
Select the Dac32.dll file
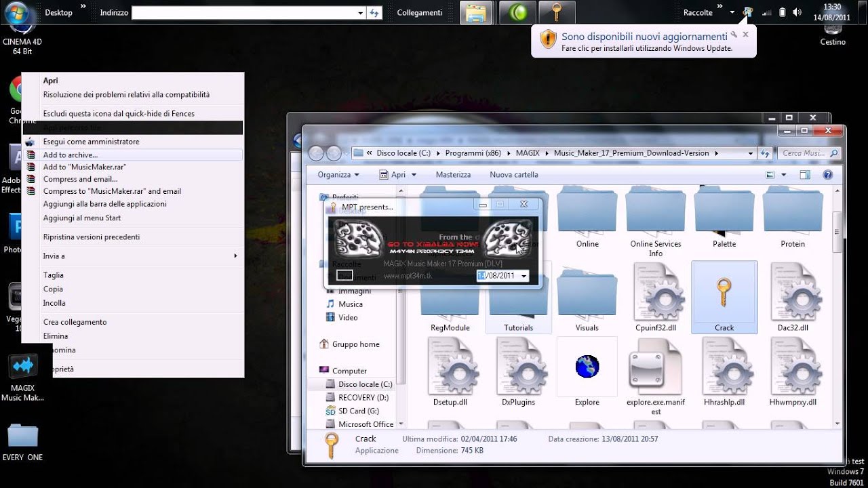pyautogui.click(x=793, y=298)
